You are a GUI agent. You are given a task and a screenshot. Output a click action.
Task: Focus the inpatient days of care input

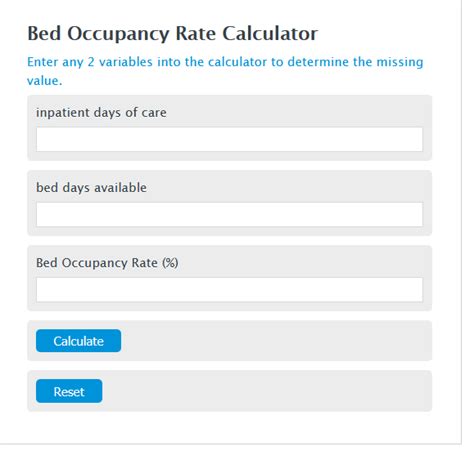coord(229,139)
